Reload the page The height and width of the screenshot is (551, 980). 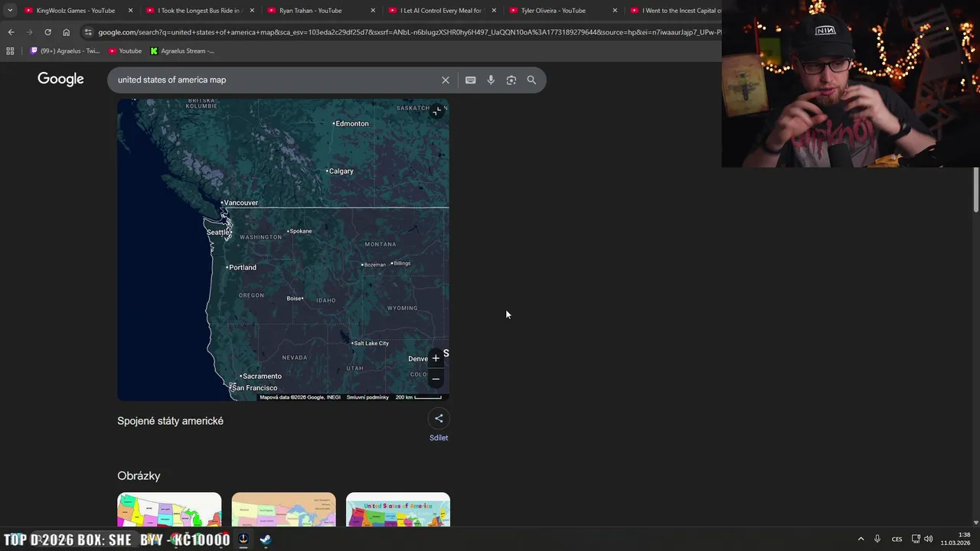[47, 32]
